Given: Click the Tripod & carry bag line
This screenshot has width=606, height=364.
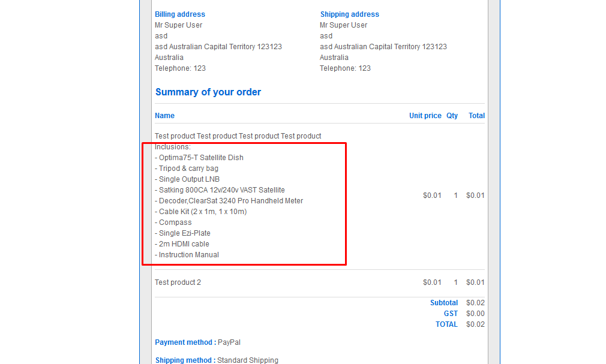Looking at the screenshot, I should (x=188, y=169).
